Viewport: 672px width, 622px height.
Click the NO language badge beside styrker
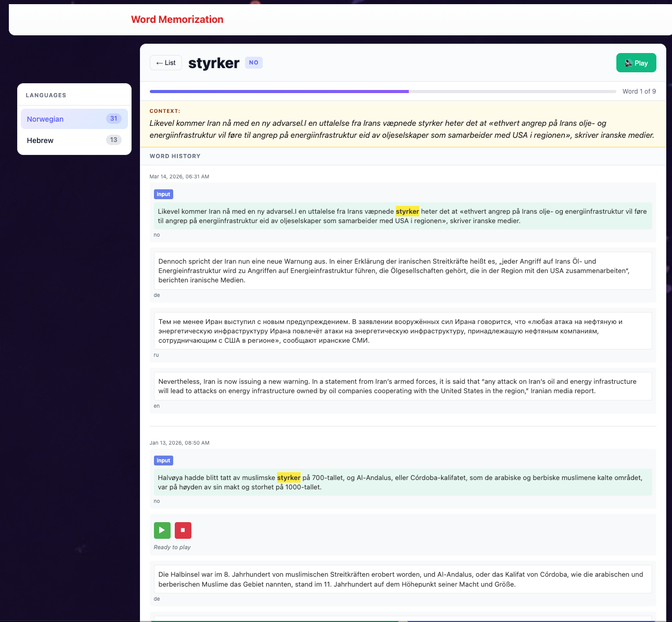253,63
